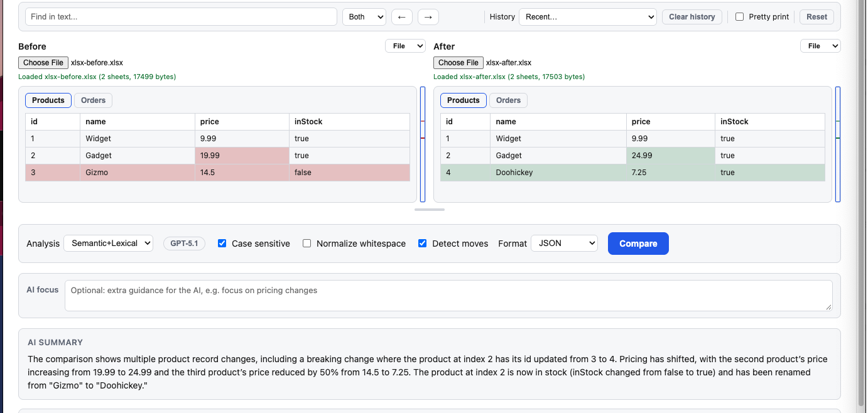Click the false inStock cell
The height and width of the screenshot is (413, 868).
(349, 173)
